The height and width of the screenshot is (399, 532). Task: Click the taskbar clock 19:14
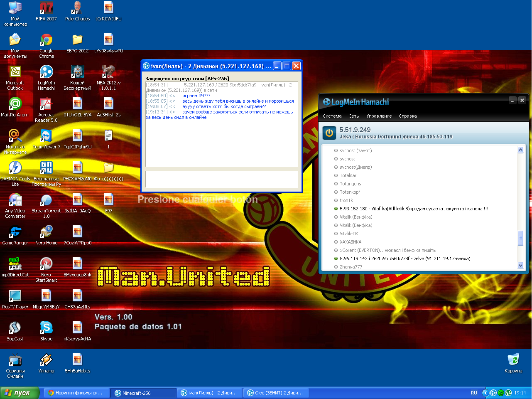[520, 393]
